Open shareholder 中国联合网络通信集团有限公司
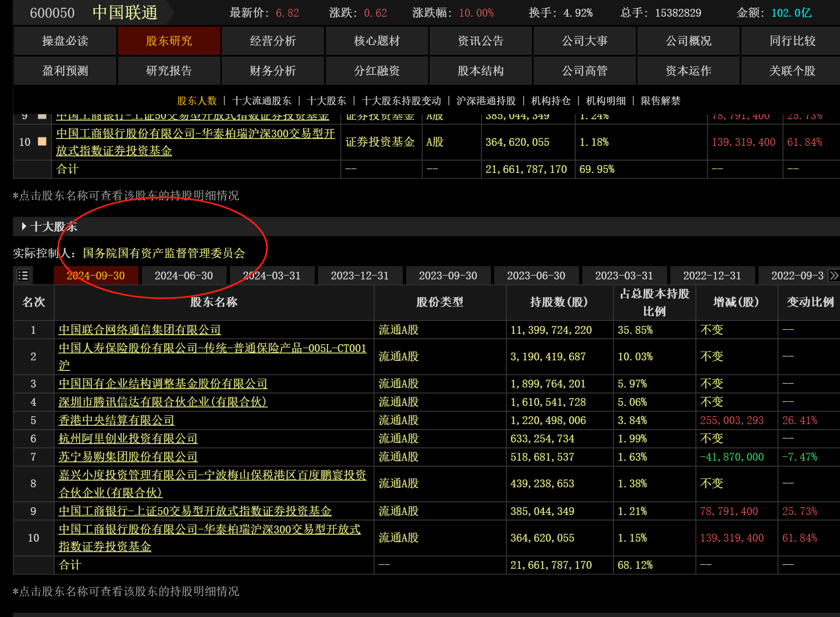 pos(140,330)
